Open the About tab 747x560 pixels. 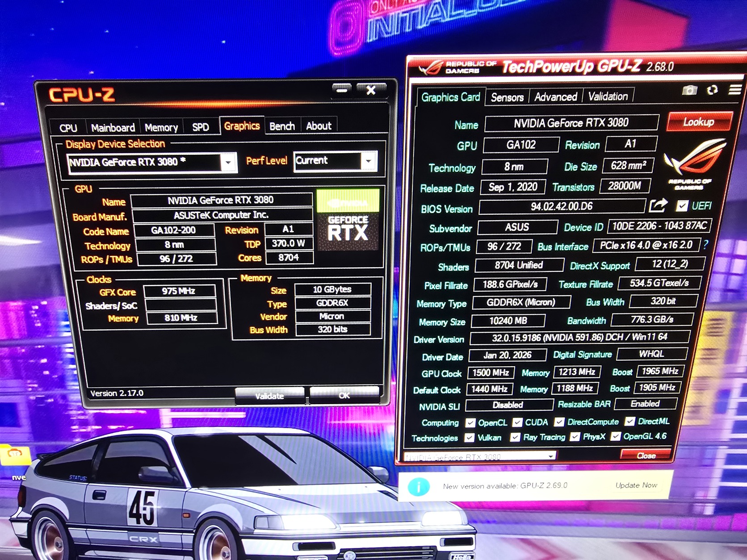point(319,126)
